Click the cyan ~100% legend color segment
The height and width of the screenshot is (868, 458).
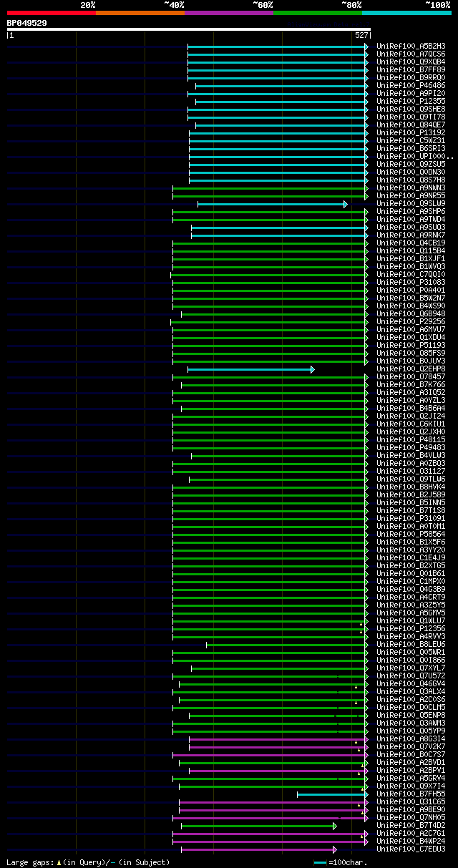(406, 13)
